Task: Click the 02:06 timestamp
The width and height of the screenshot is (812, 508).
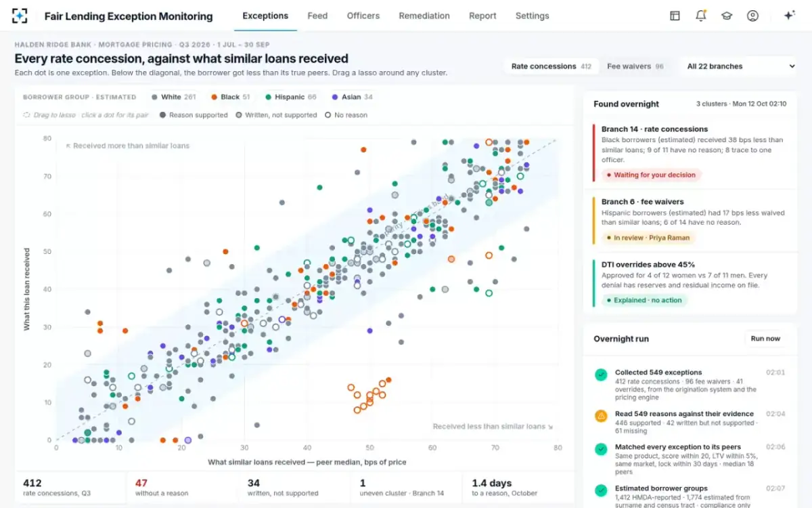Action: click(x=775, y=447)
